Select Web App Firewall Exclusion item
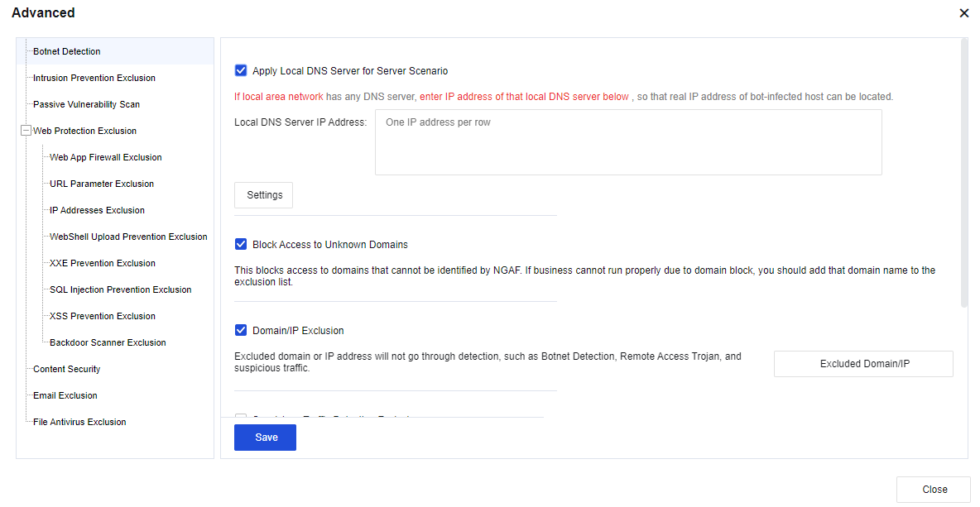 (x=105, y=157)
